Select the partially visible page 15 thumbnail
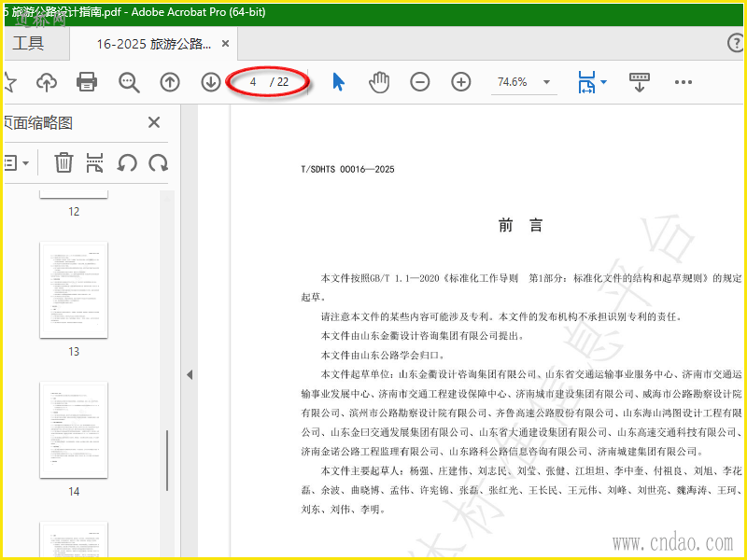This screenshot has width=747, height=560. pos(74,539)
